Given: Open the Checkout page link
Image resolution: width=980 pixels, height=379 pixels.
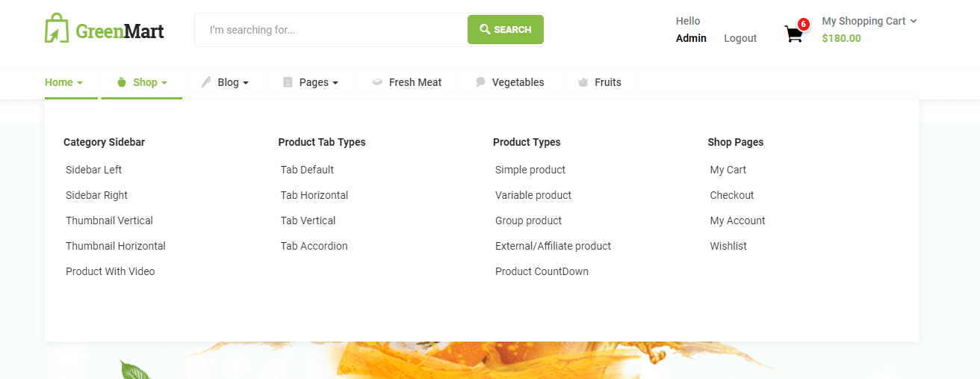Looking at the screenshot, I should coord(732,195).
